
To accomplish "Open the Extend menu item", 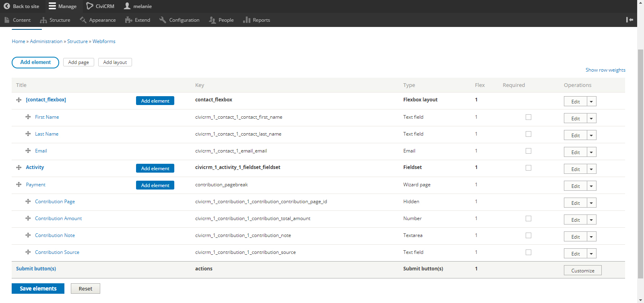I will pos(142,20).
